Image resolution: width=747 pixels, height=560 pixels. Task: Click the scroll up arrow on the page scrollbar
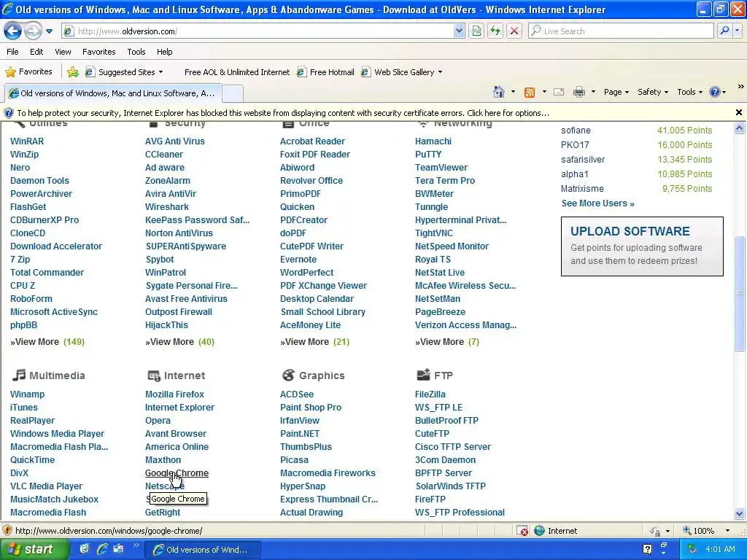point(739,128)
